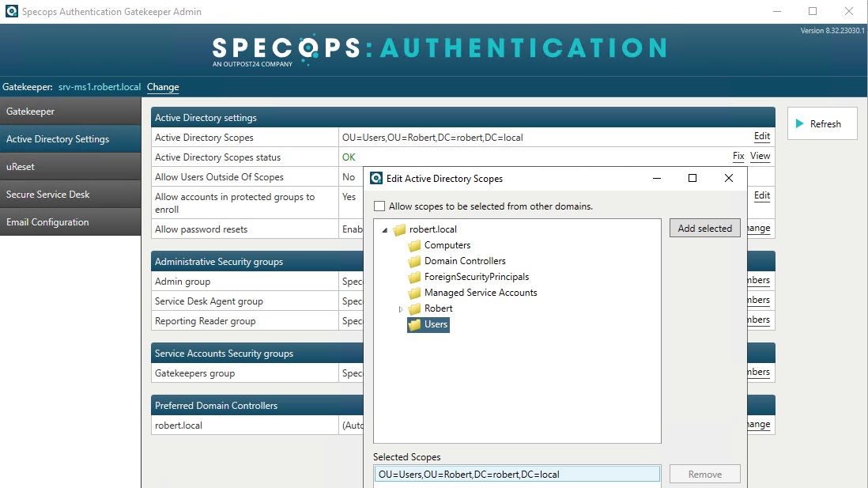This screenshot has width=868, height=488.
Task: Click the OK scopes status value
Action: pyautogui.click(x=349, y=157)
